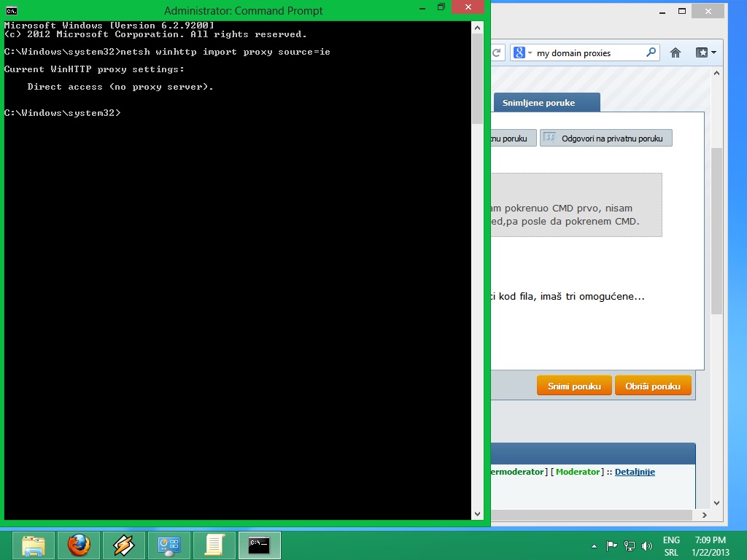Open Command Prompt system menu icon
The height and width of the screenshot is (560, 747).
(x=12, y=10)
